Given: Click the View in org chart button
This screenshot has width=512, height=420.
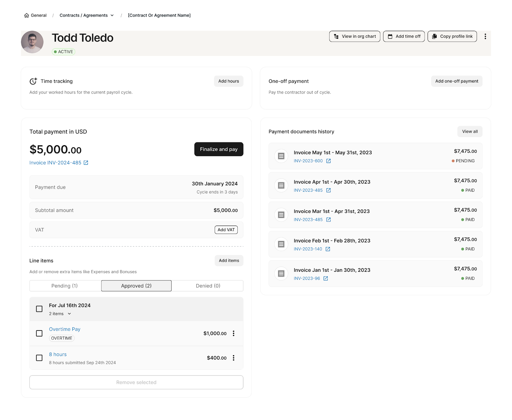Looking at the screenshot, I should pyautogui.click(x=355, y=36).
